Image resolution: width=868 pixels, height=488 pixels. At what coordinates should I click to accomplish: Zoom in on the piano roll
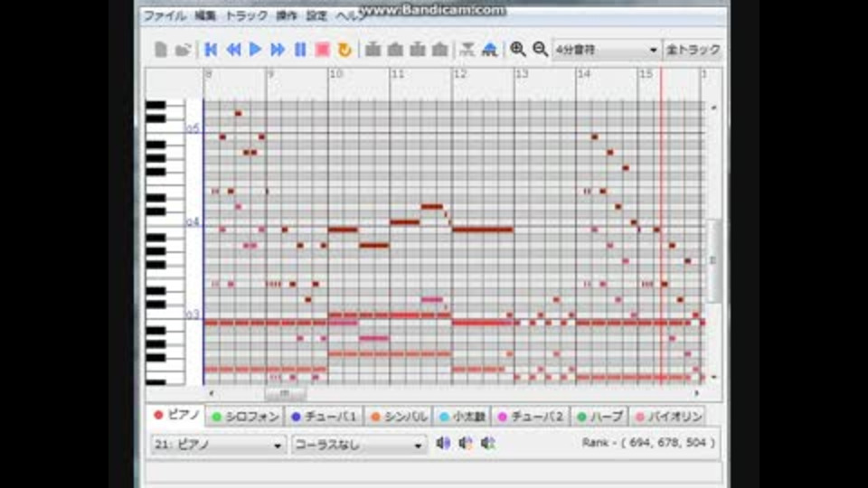[517, 50]
